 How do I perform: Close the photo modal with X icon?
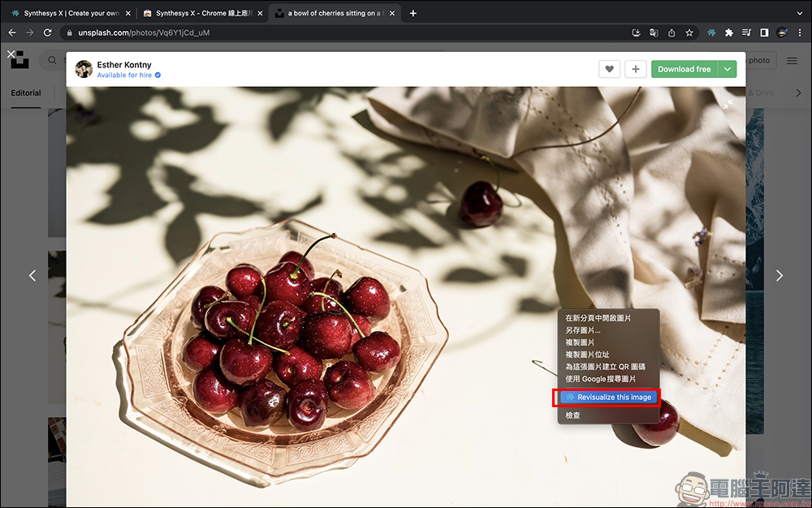[11, 54]
